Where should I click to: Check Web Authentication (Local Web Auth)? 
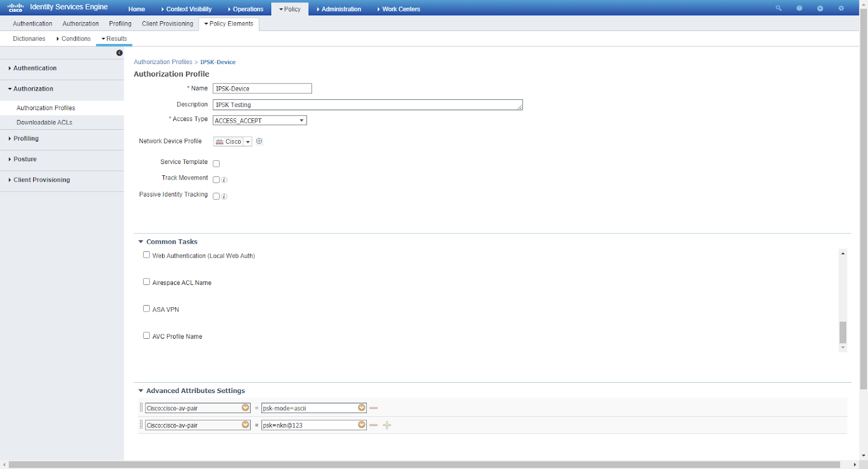point(146,255)
